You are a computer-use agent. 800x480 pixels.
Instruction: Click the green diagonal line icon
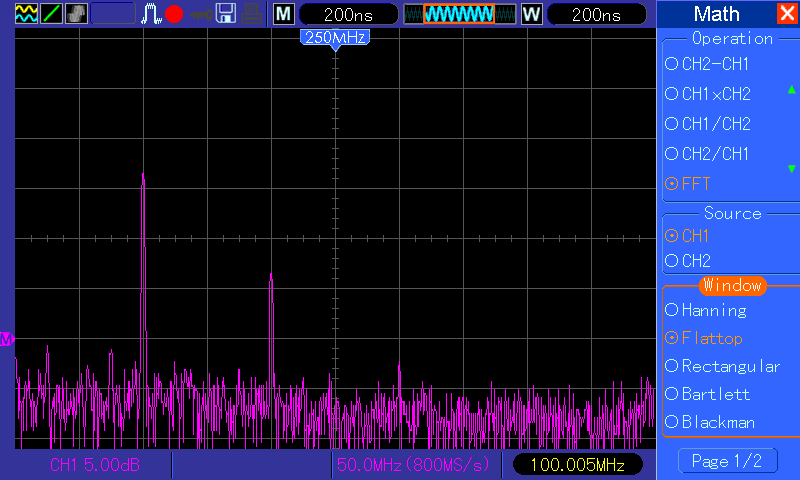(51, 14)
